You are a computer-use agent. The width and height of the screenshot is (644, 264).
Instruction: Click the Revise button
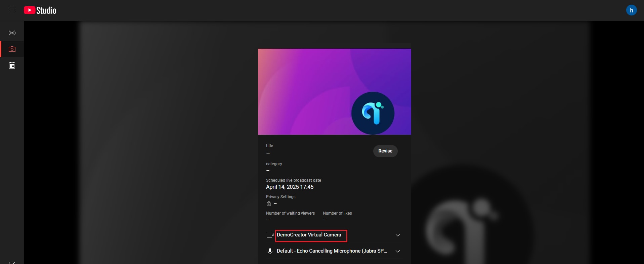[385, 151]
